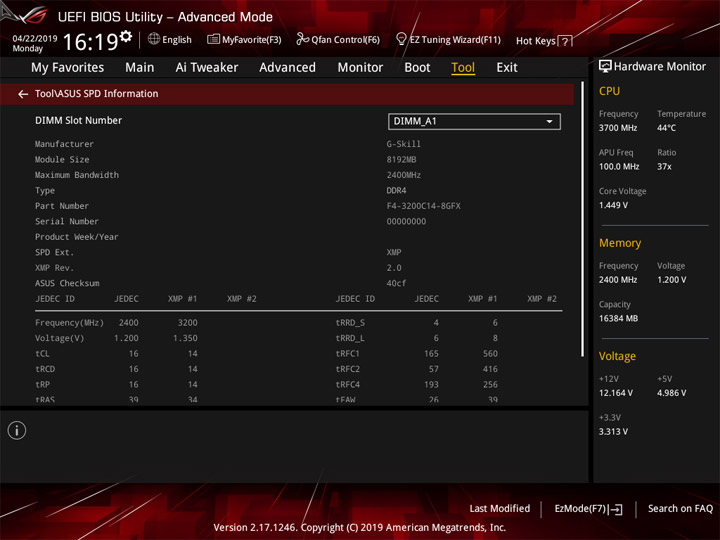Click the Part Number F4-3200C14-8GFX
720x540 pixels.
click(x=423, y=206)
